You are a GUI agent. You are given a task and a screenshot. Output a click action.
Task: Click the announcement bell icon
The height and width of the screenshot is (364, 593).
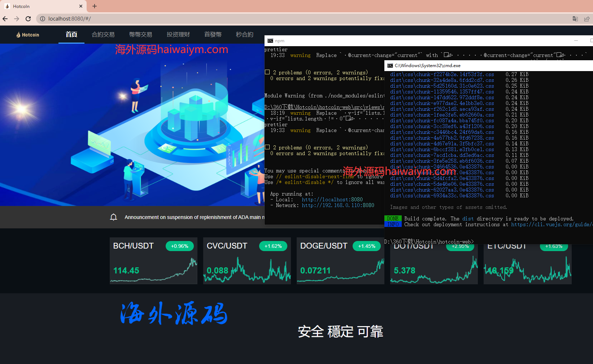[x=114, y=217]
